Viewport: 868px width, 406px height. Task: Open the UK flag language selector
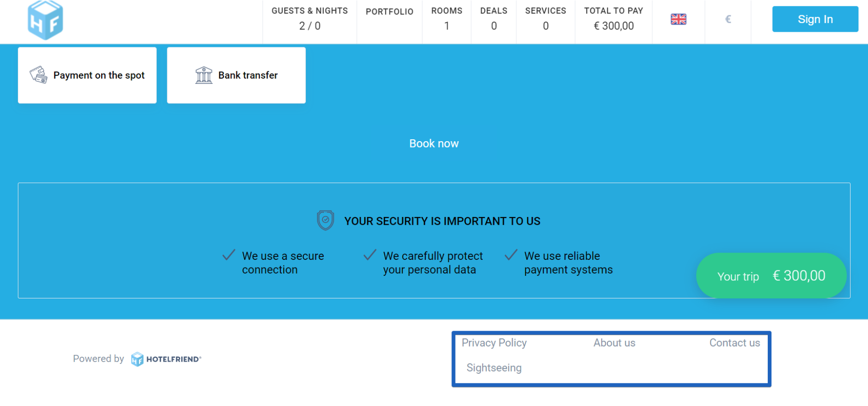click(x=678, y=19)
